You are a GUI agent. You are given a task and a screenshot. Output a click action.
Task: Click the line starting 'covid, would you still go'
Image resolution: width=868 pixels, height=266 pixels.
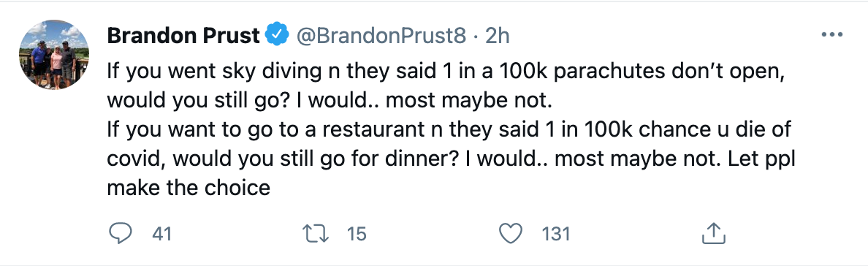point(451,159)
